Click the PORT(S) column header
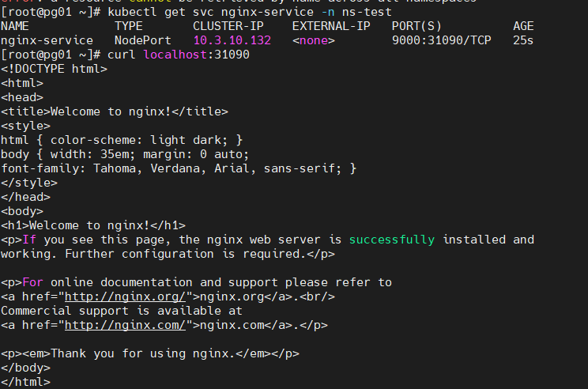This screenshot has height=389, width=588. click(x=416, y=26)
